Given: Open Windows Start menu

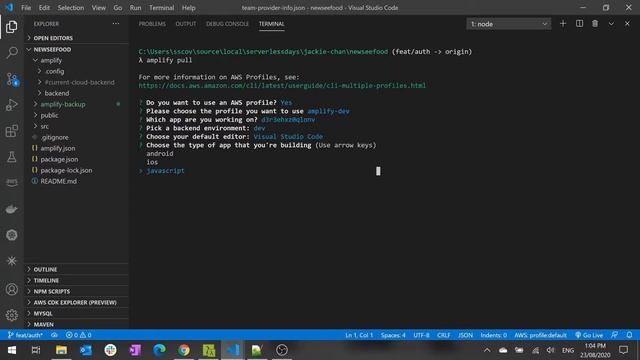Looking at the screenshot, I should (x=12, y=350).
